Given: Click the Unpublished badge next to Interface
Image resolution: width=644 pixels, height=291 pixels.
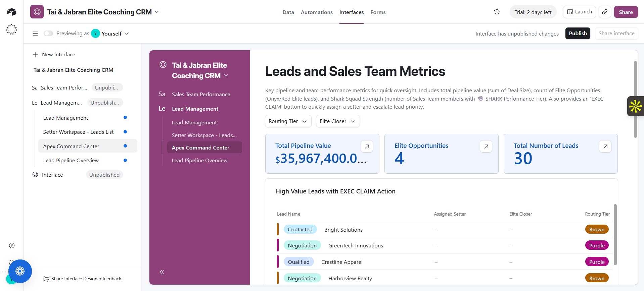Looking at the screenshot, I should coord(104,175).
